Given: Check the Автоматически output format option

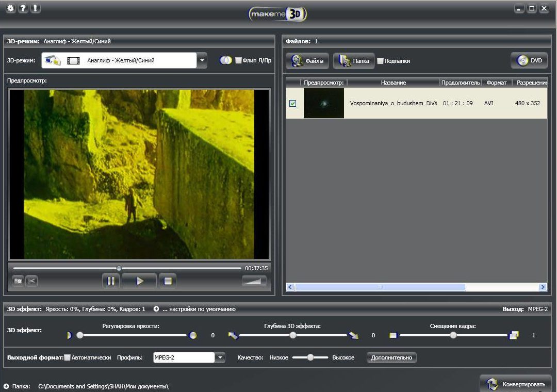Looking at the screenshot, I should 68,357.
